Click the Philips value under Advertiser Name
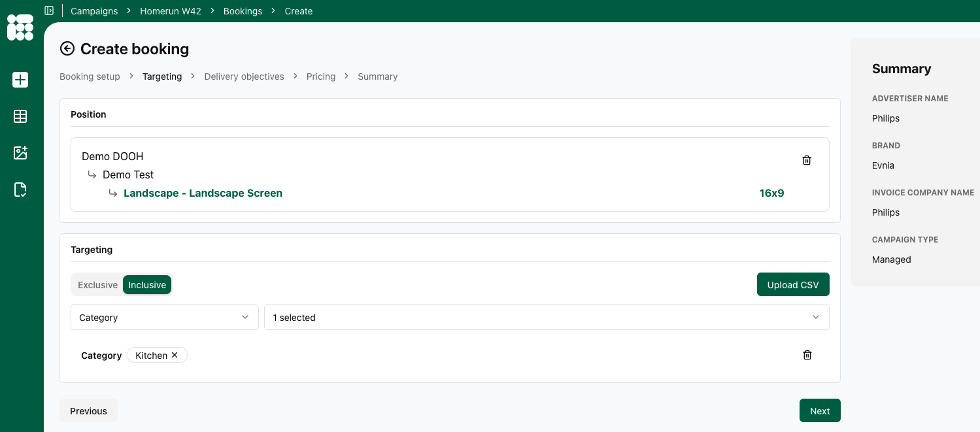980x432 pixels. click(x=886, y=118)
